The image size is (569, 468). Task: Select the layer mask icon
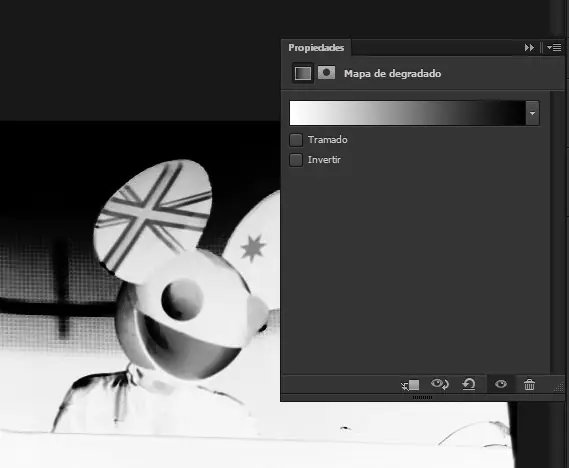pyautogui.click(x=326, y=73)
